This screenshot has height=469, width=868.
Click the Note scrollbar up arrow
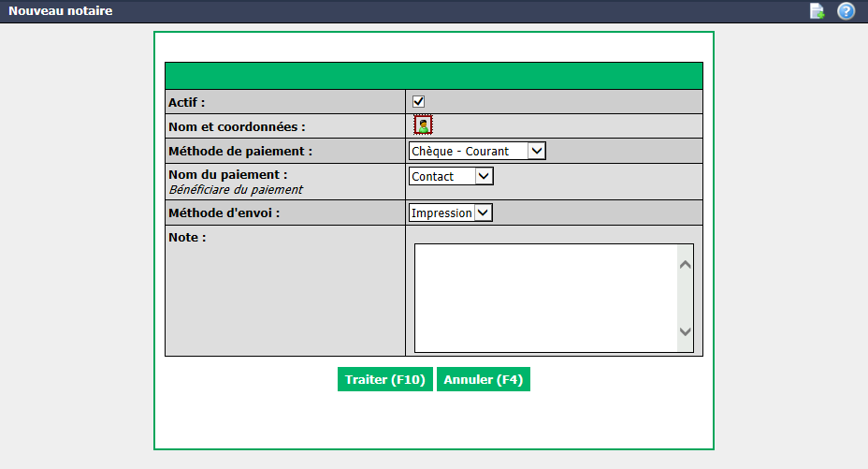686,265
